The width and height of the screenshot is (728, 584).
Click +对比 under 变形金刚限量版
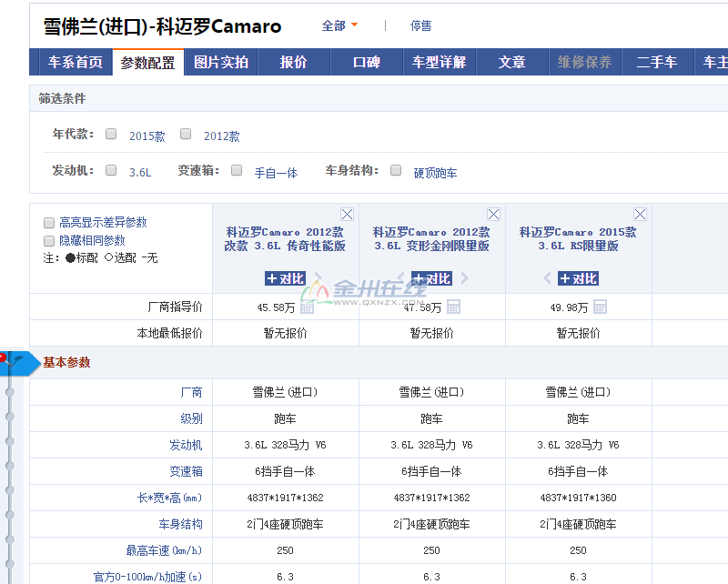click(431, 278)
